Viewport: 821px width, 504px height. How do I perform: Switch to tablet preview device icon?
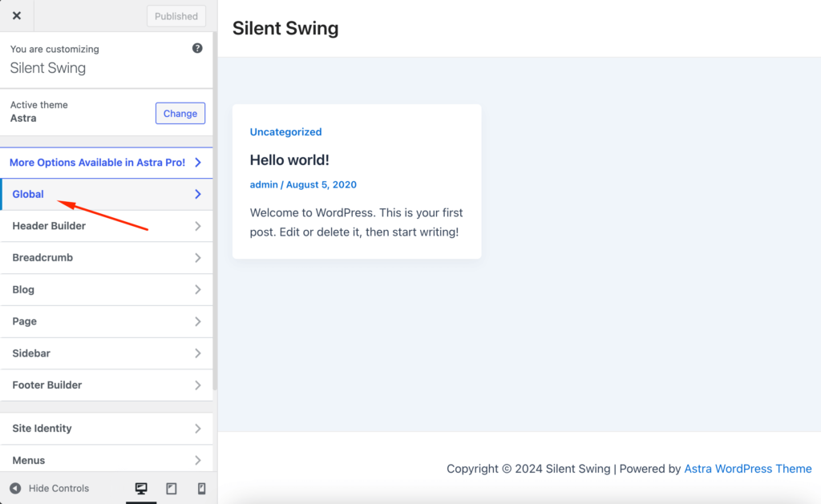coord(172,488)
